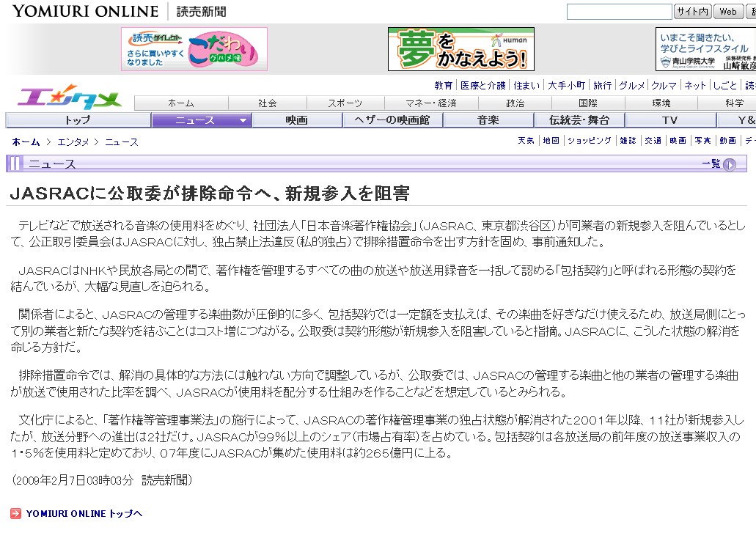Click the ホーム breadcrumb link
This screenshot has width=756, height=533.
point(26,142)
